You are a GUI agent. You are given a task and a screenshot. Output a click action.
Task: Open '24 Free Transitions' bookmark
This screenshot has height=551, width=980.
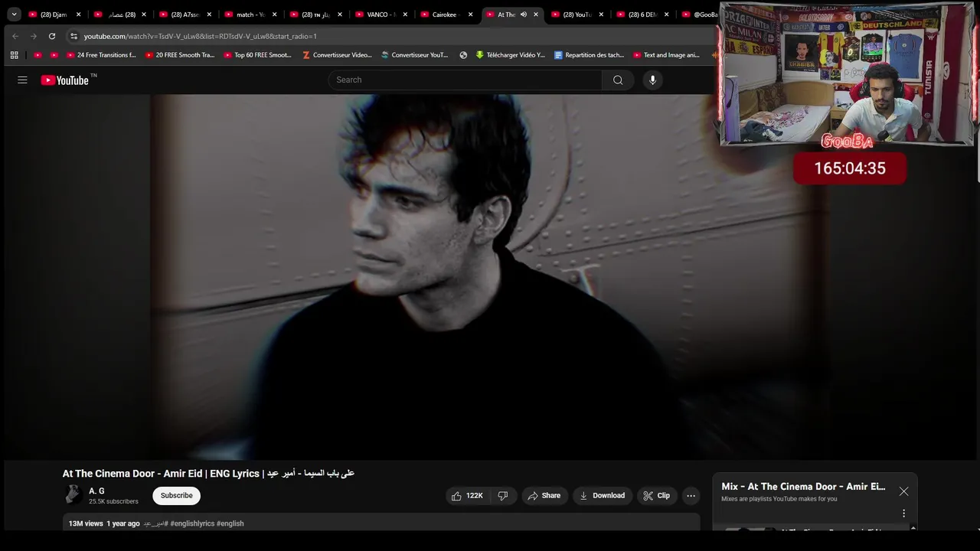tap(101, 55)
